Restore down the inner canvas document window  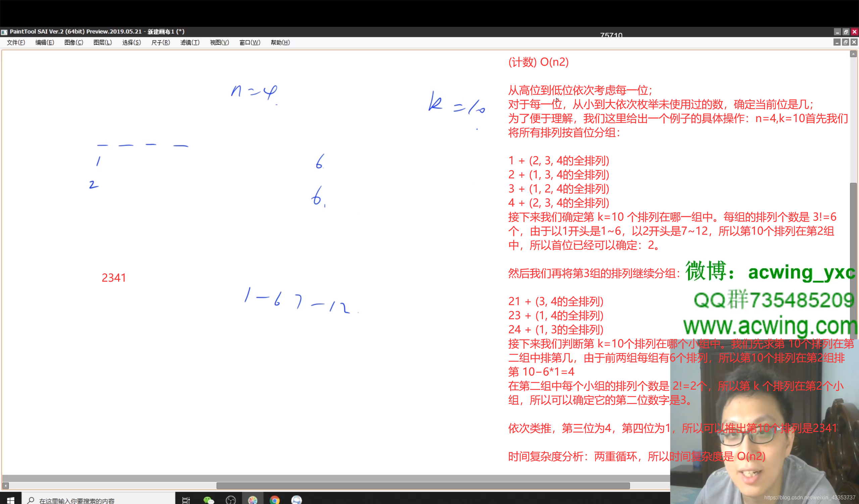[x=845, y=42]
